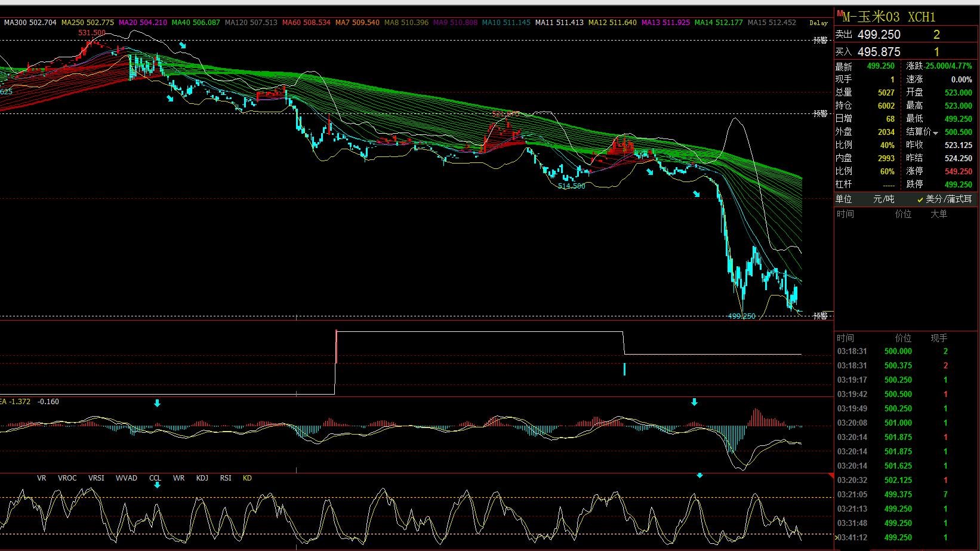Show the RSI indicator
The image size is (980, 551).
[226, 478]
